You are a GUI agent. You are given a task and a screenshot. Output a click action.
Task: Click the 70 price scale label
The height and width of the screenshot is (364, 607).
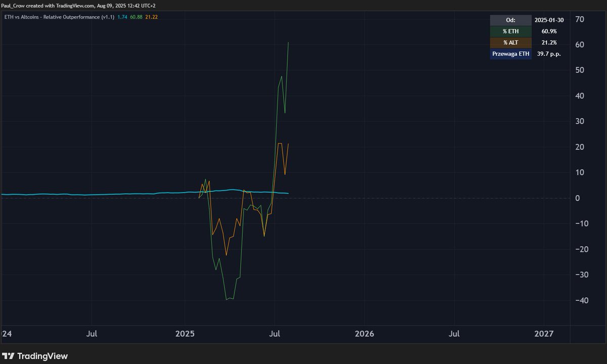pos(580,19)
